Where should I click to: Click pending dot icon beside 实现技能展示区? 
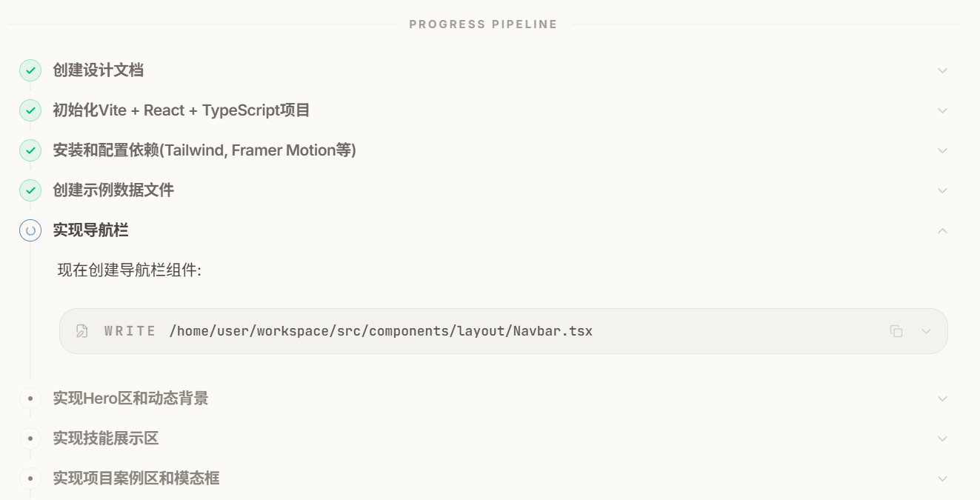click(30, 439)
